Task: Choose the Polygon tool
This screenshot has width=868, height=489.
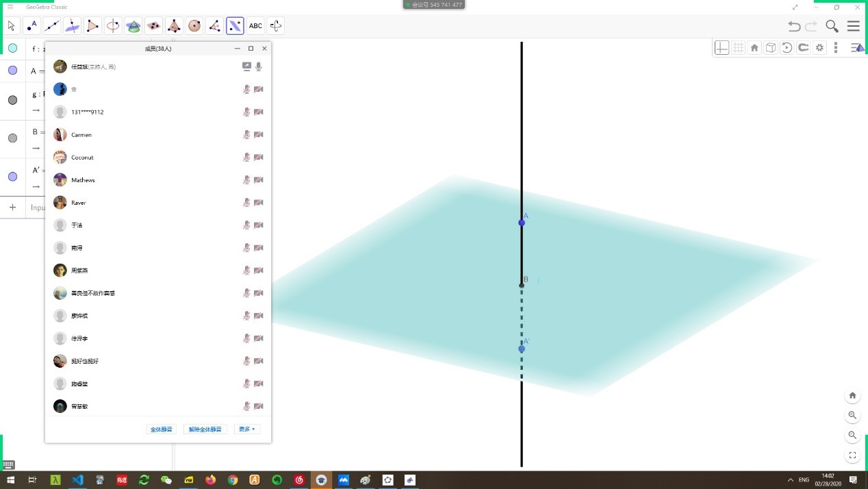Action: point(92,26)
